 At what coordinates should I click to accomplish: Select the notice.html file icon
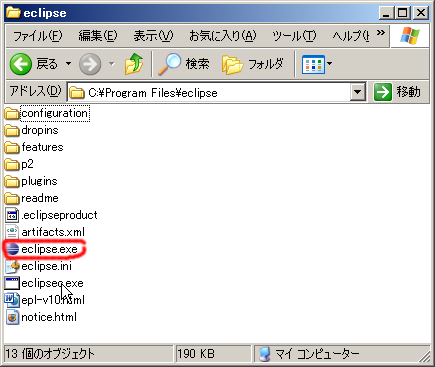pyautogui.click(x=12, y=317)
